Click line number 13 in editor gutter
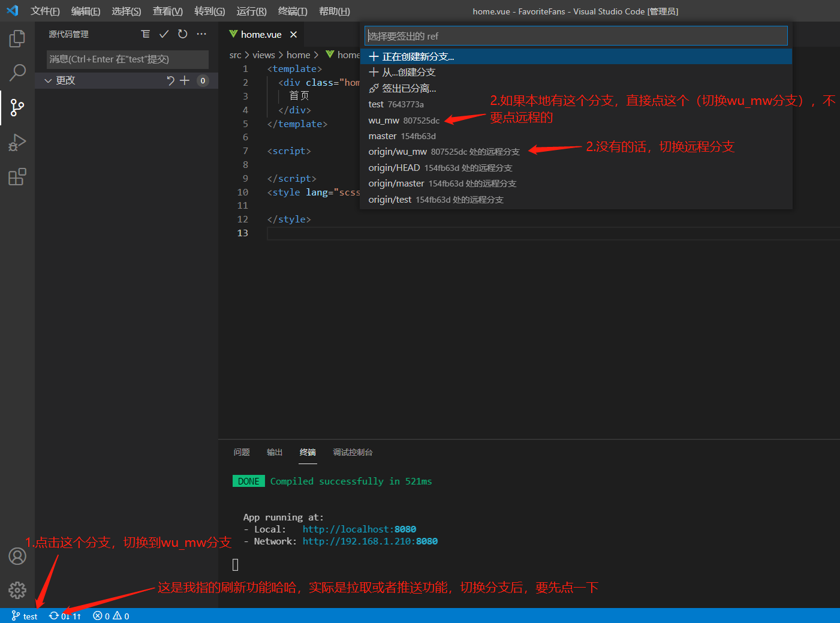The height and width of the screenshot is (623, 840). [243, 233]
